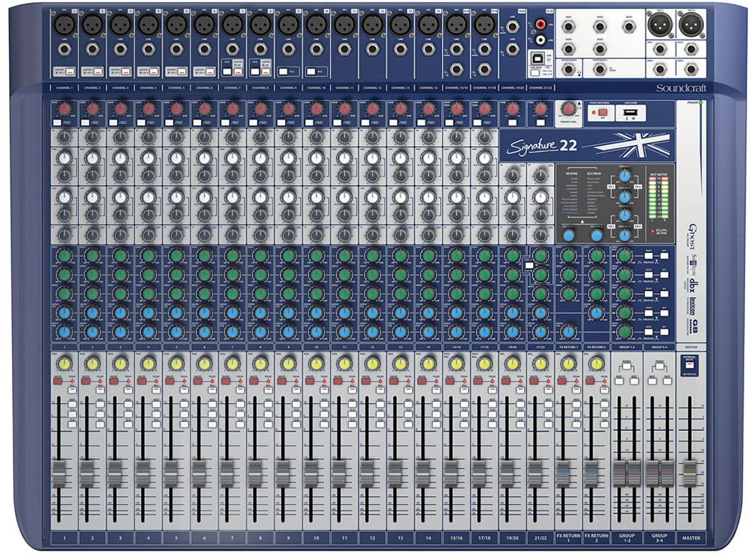Click the headphones output jack
Image resolution: width=751 pixels, height=560 pixels.
[x=570, y=69]
